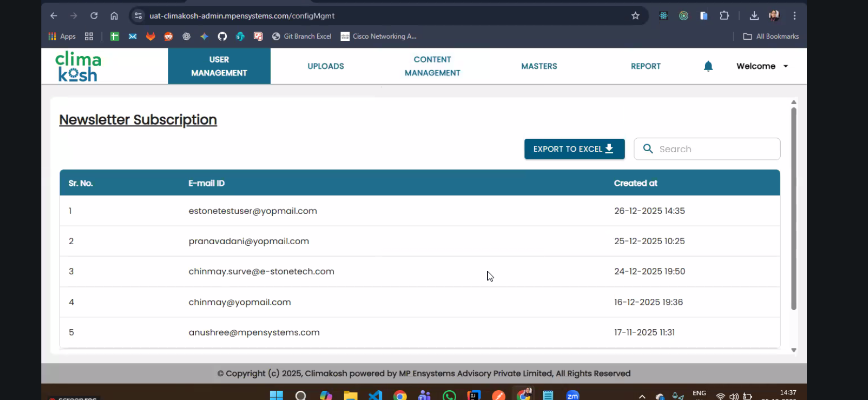Open the Git Branch Excel bookmark
868x400 pixels.
pos(302,36)
